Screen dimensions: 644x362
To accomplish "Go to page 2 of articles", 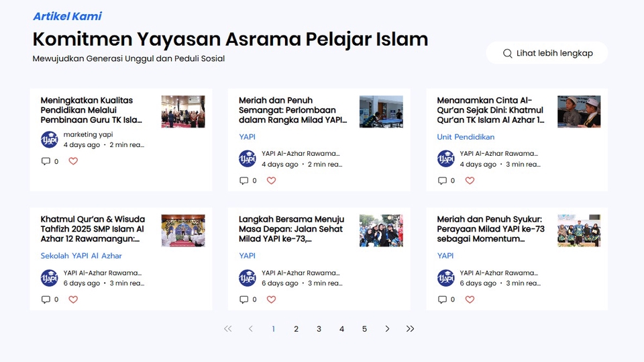I will tap(296, 329).
